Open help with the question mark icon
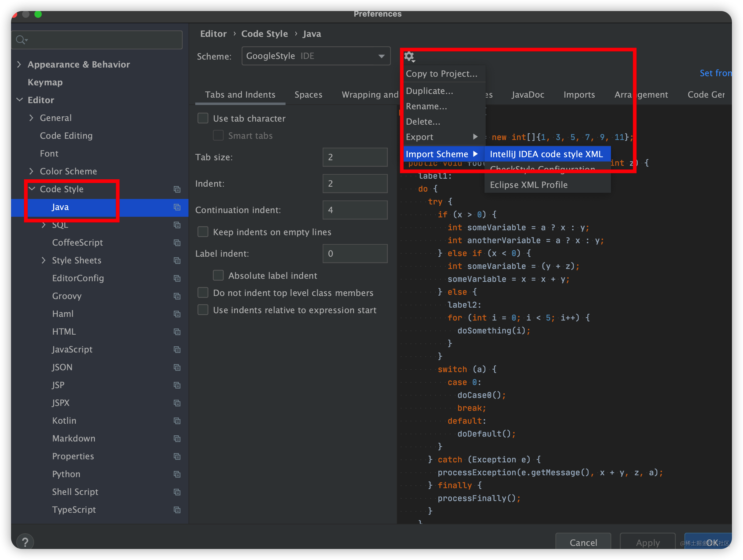The width and height of the screenshot is (743, 560). pos(25,542)
